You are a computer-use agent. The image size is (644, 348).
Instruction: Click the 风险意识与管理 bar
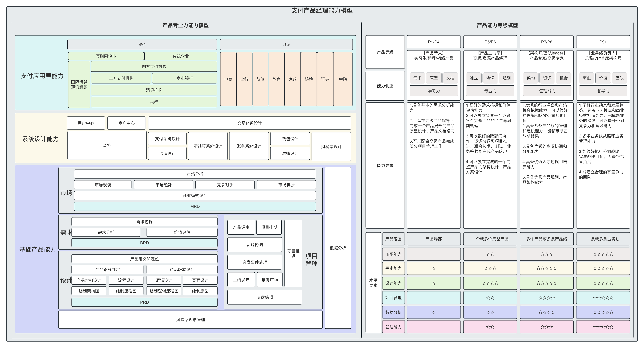tap(190, 319)
